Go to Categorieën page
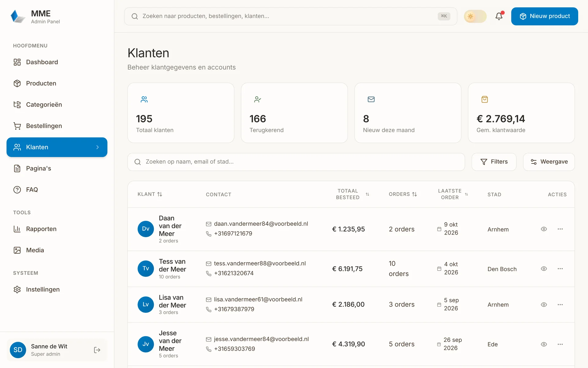This screenshot has height=368, width=588. pyautogui.click(x=57, y=105)
